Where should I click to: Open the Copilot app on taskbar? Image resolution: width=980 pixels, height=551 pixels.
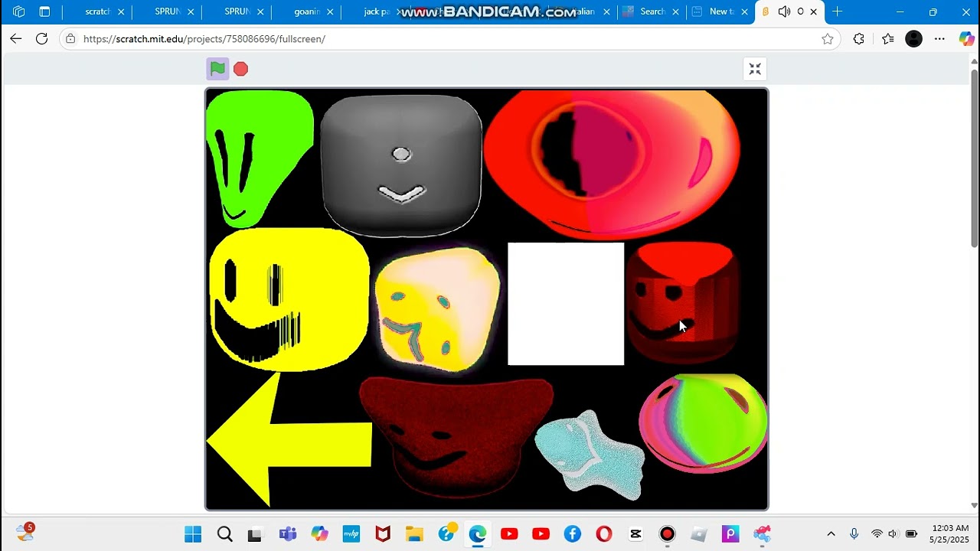pyautogui.click(x=319, y=534)
